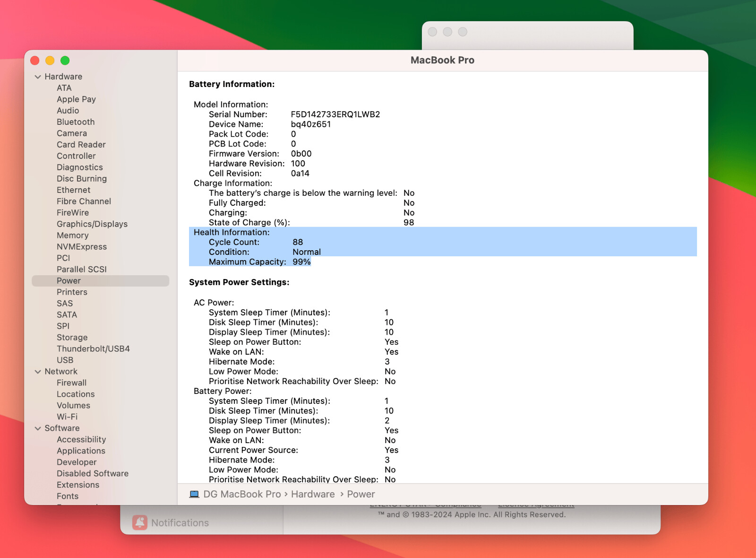Open Applications under Software

[81, 451]
